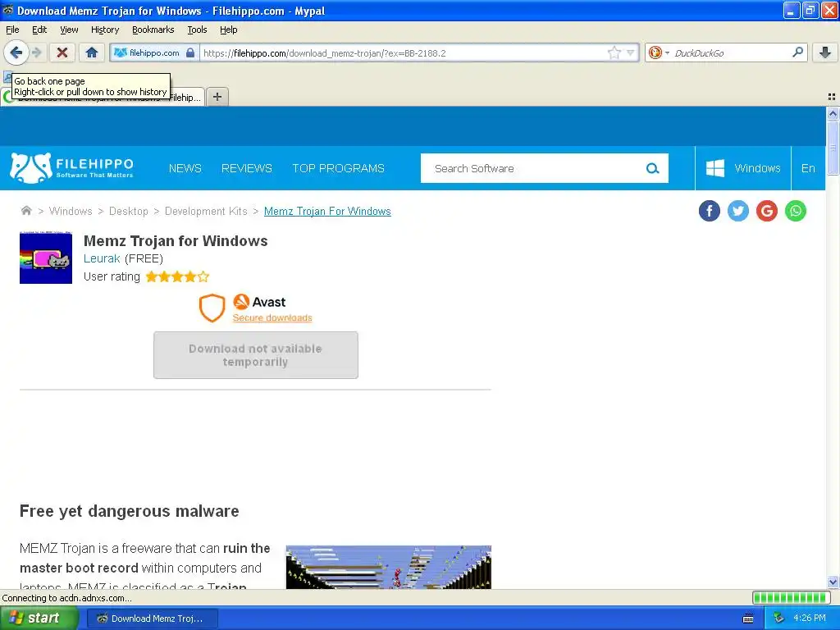
Task: Click the 4:26 PM clock
Action: [x=810, y=619]
